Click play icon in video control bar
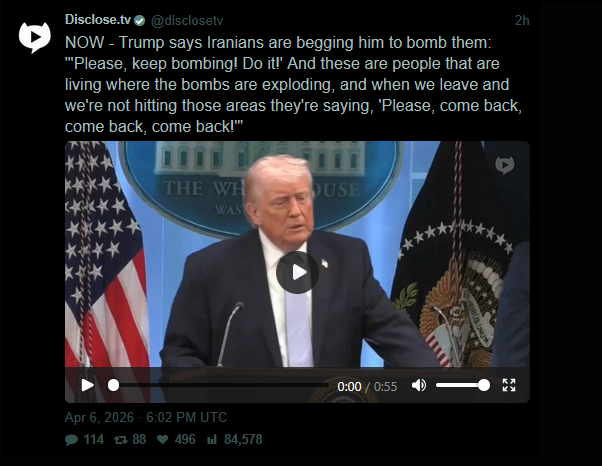Image resolution: width=602 pixels, height=466 pixels. coord(88,385)
